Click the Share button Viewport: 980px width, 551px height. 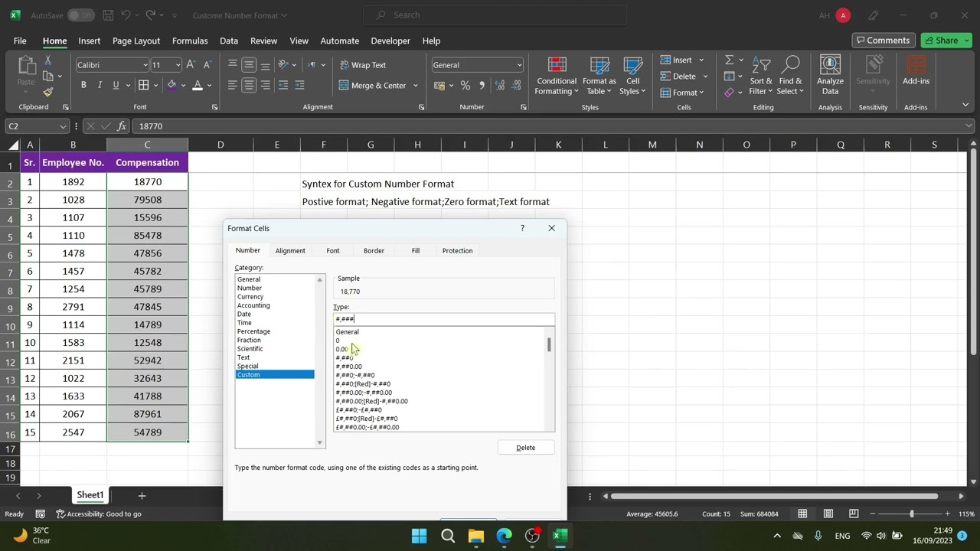pos(946,41)
